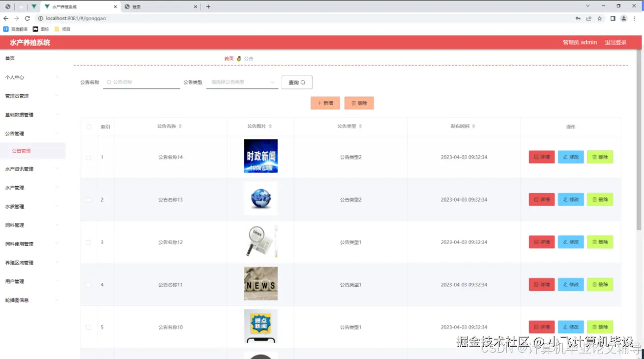Viewport: 644px width, 359px height.
Task: Check the row checkbox for 公告名称12
Action: coord(88,242)
